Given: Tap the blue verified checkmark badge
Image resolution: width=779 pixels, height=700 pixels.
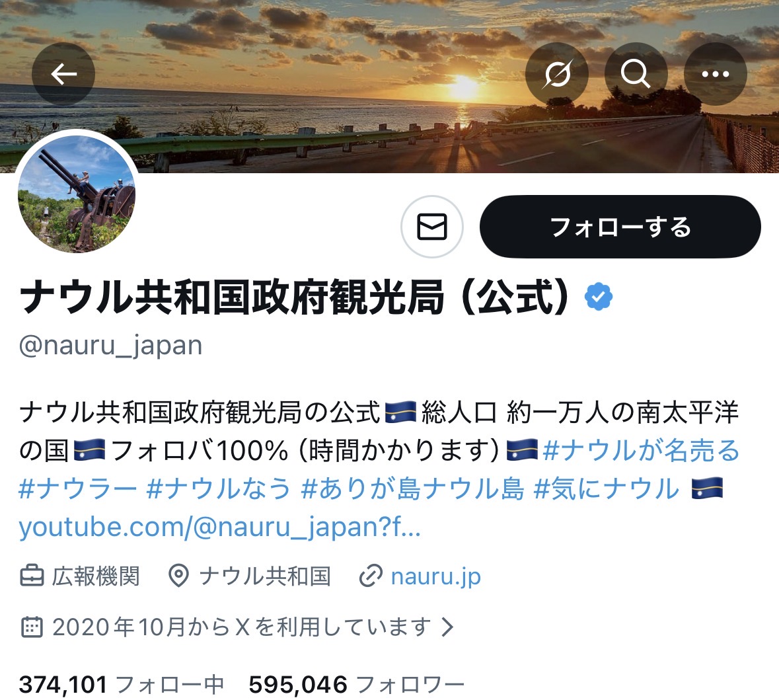Looking at the screenshot, I should click(599, 297).
